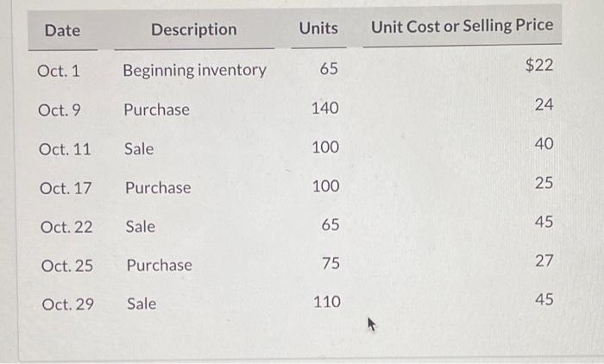Select the Oct. 11 date cell
Image resolution: width=604 pixels, height=364 pixels.
[65, 149]
